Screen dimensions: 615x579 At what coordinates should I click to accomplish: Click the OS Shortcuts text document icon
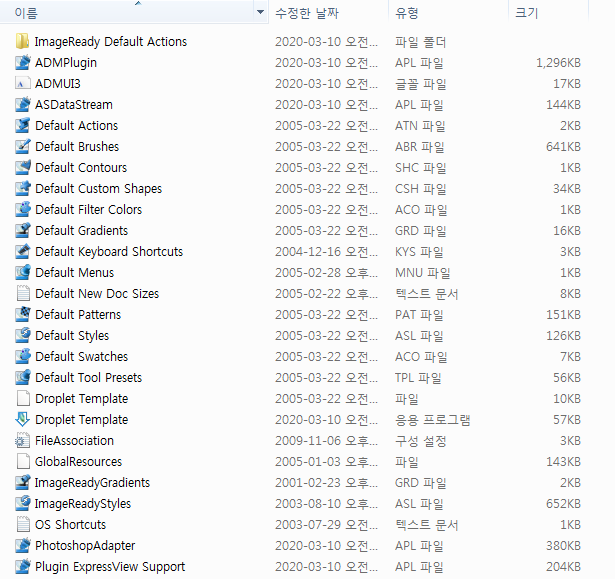click(23, 524)
